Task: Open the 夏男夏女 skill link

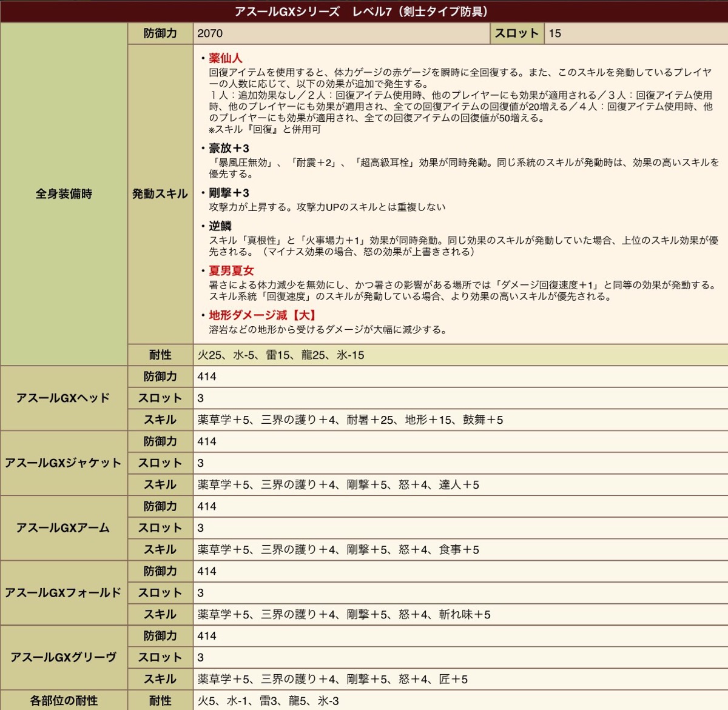Action: 231,271
